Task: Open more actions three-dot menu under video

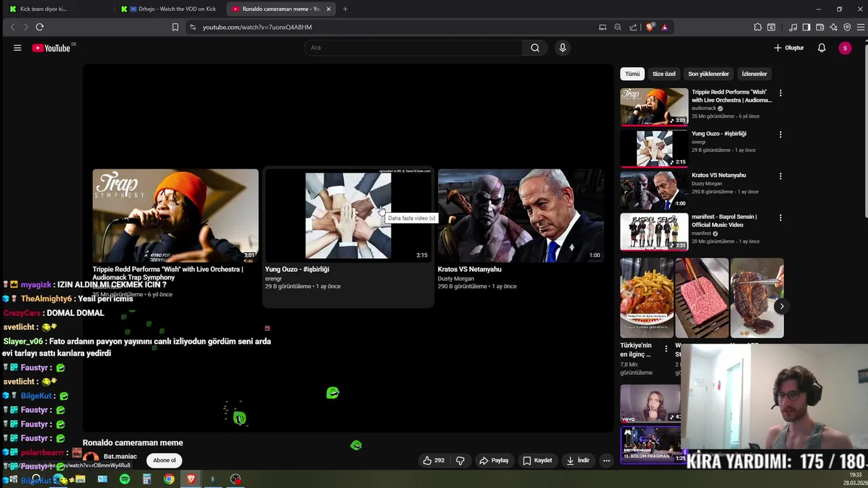Action: click(606, 460)
